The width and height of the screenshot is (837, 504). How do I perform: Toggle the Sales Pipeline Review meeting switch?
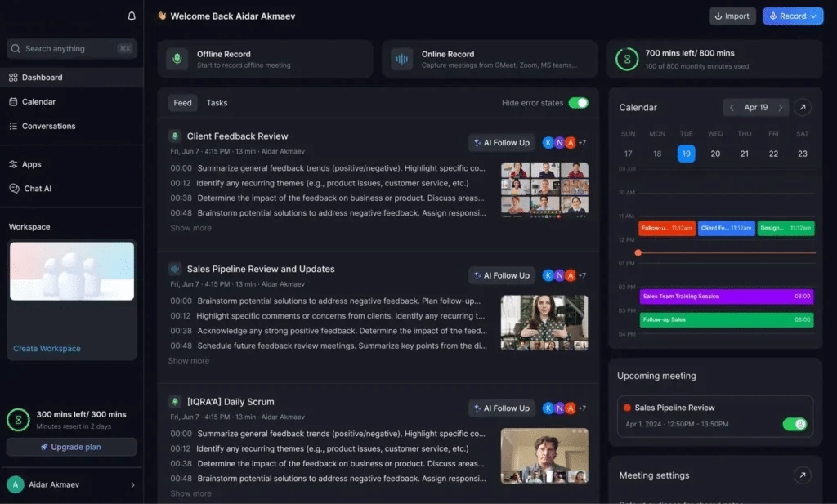[794, 424]
